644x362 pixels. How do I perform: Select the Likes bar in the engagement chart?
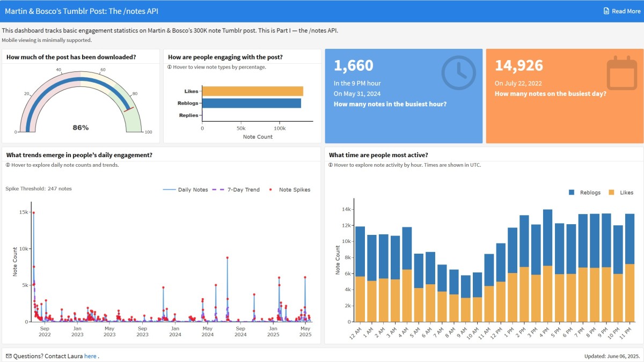click(x=252, y=91)
